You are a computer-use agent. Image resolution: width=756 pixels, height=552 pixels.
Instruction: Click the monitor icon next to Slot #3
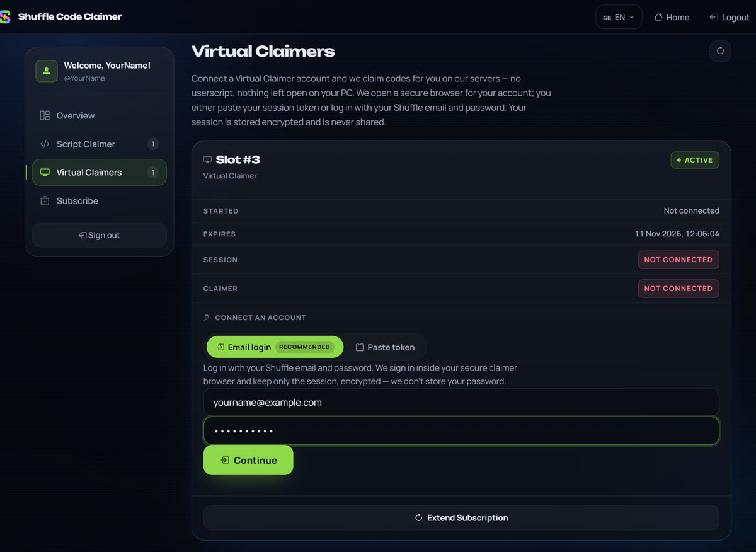coord(207,160)
